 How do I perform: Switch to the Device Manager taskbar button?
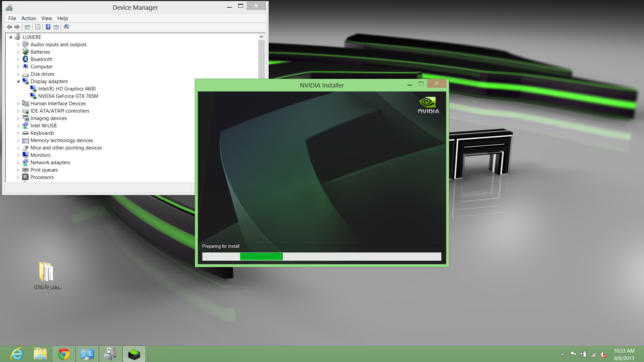[111, 354]
